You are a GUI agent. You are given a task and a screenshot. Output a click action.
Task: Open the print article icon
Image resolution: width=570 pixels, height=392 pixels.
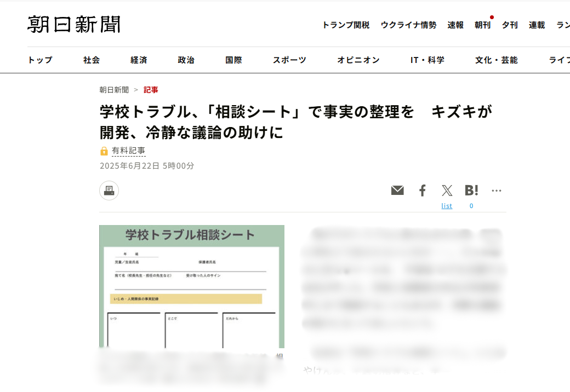[109, 191]
